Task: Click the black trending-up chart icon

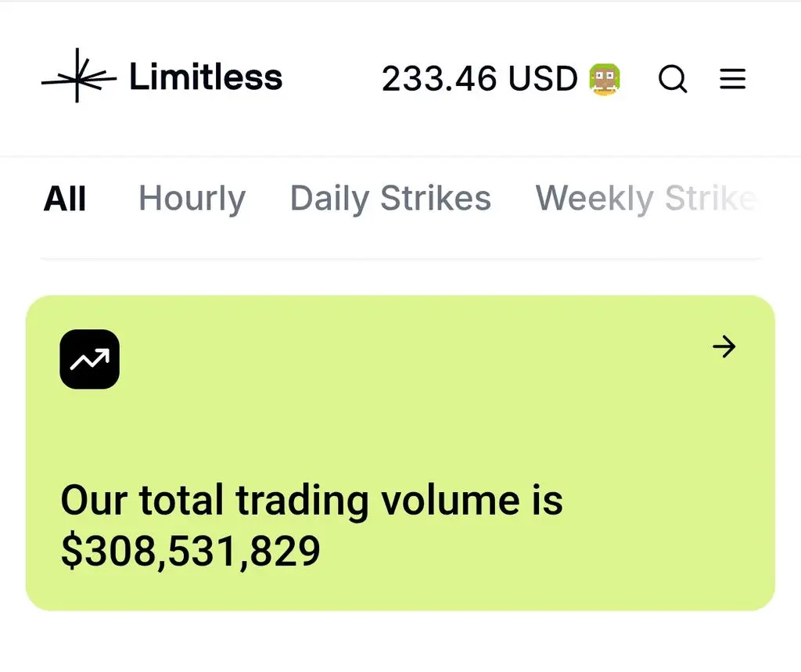Action: pyautogui.click(x=89, y=359)
